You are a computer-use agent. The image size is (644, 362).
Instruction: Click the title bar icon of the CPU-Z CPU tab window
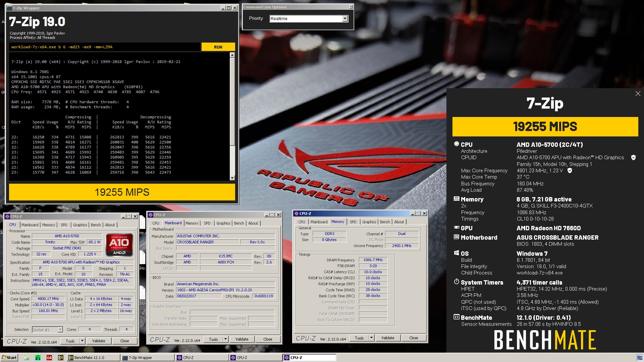pyautogui.click(x=7, y=217)
